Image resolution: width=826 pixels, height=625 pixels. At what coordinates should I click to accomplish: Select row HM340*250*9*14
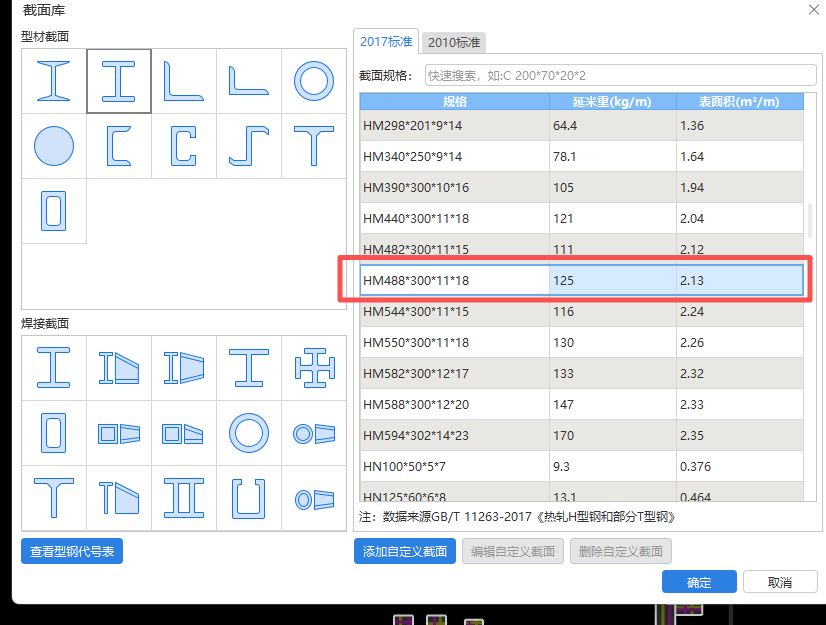click(x=582, y=157)
